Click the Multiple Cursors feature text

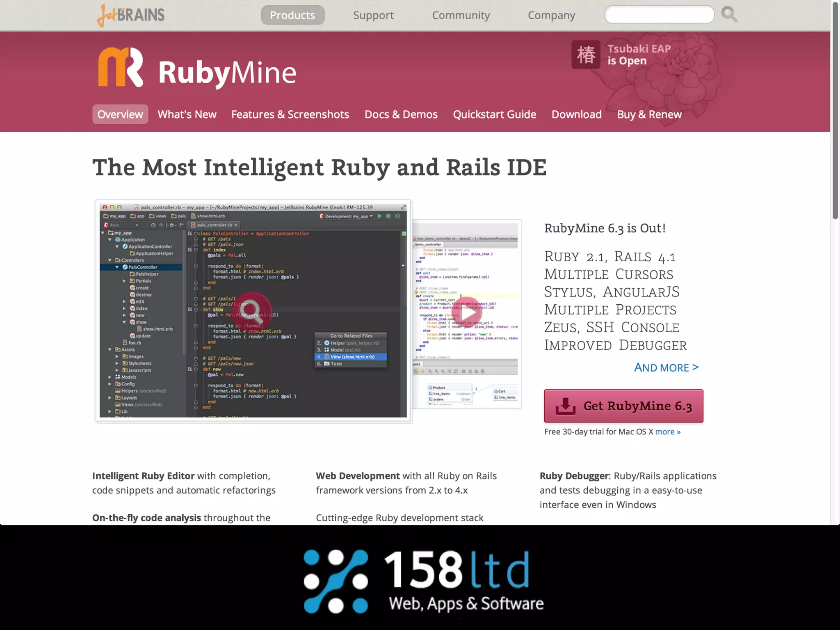(609, 274)
